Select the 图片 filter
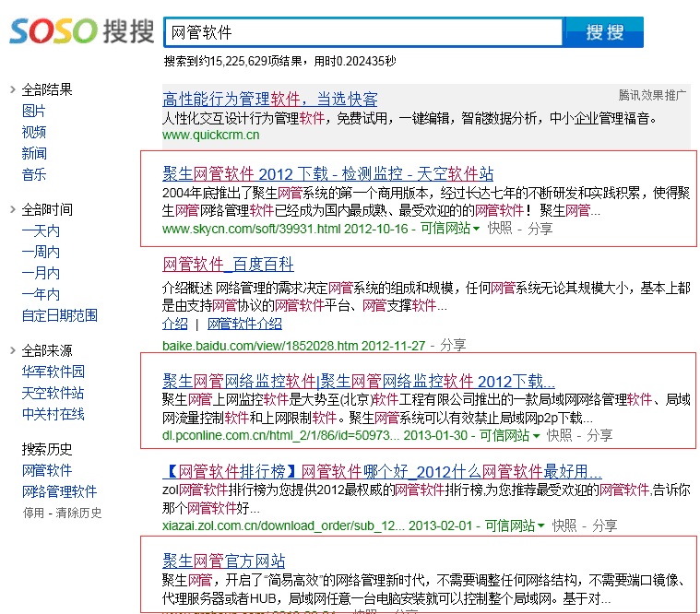This screenshot has height=614, width=700. (34, 111)
